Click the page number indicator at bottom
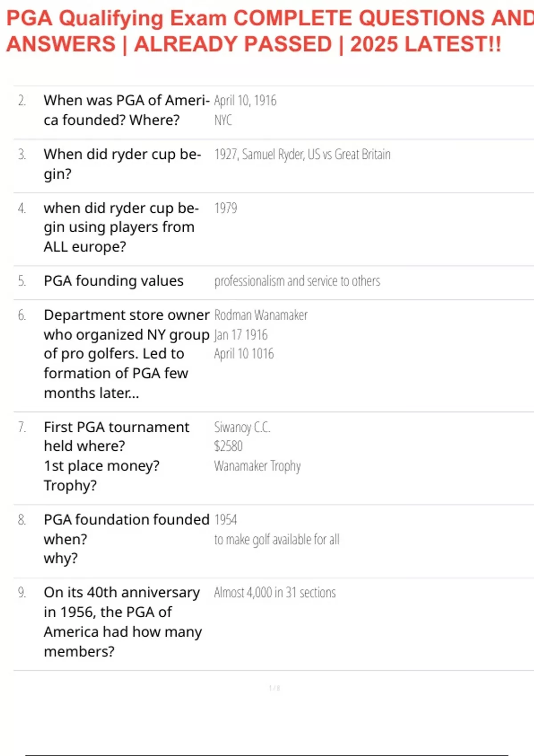The image size is (534, 756). click(274, 688)
